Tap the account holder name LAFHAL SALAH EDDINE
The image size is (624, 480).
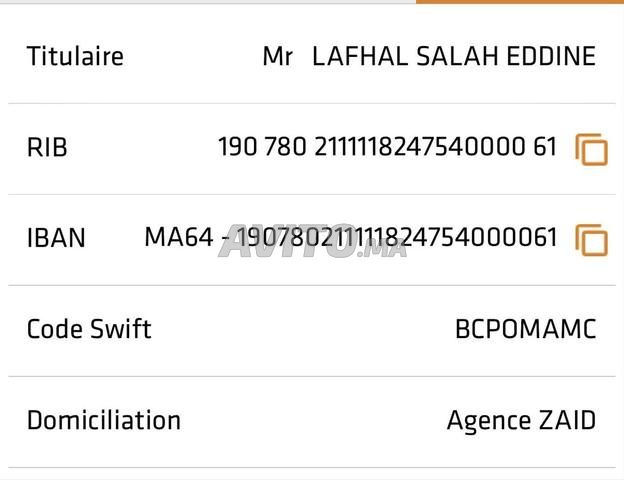[x=454, y=56]
